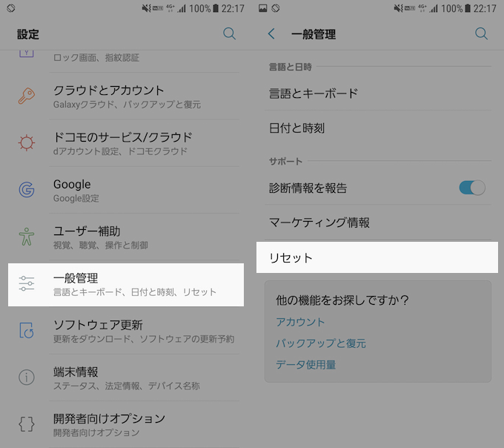Image resolution: width=504 pixels, height=448 pixels.
Task: Tap the Google G icon
Action: pos(27,190)
